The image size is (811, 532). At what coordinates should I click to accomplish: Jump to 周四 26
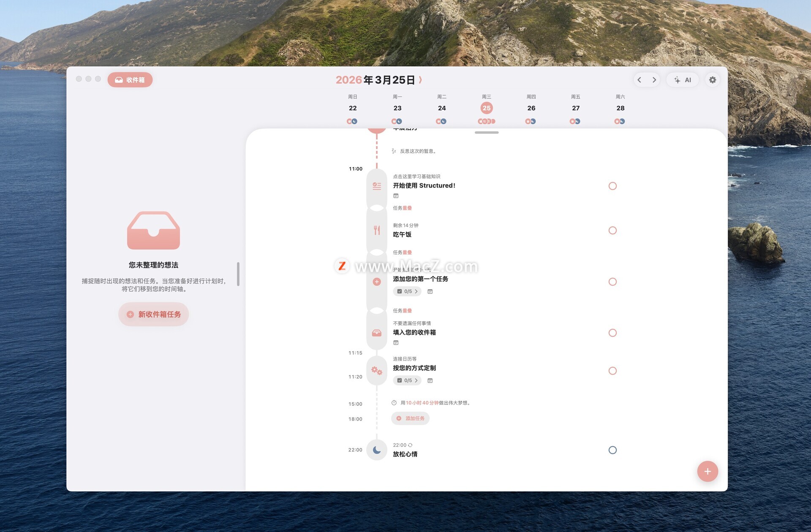click(x=531, y=108)
